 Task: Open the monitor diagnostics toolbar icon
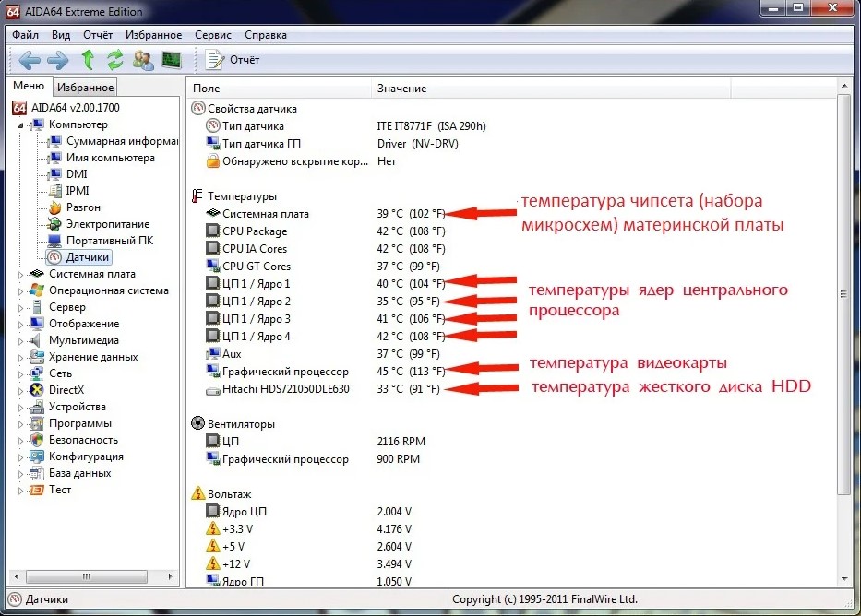click(172, 59)
